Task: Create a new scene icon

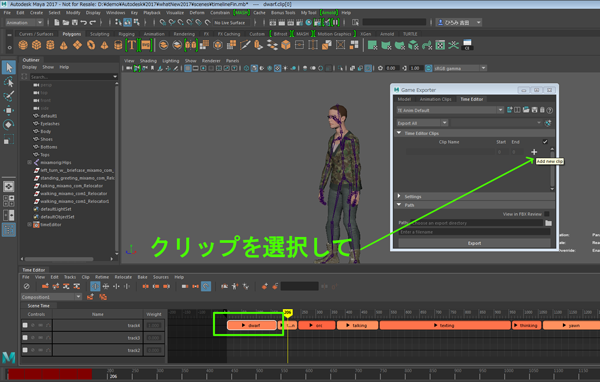Action: coord(57,23)
